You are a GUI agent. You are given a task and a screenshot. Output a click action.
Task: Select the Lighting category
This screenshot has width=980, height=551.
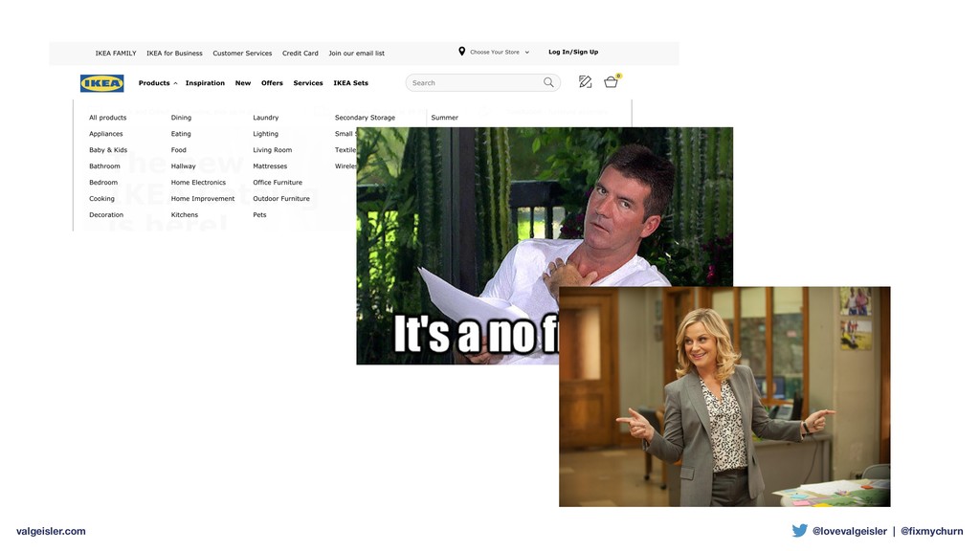click(x=266, y=134)
